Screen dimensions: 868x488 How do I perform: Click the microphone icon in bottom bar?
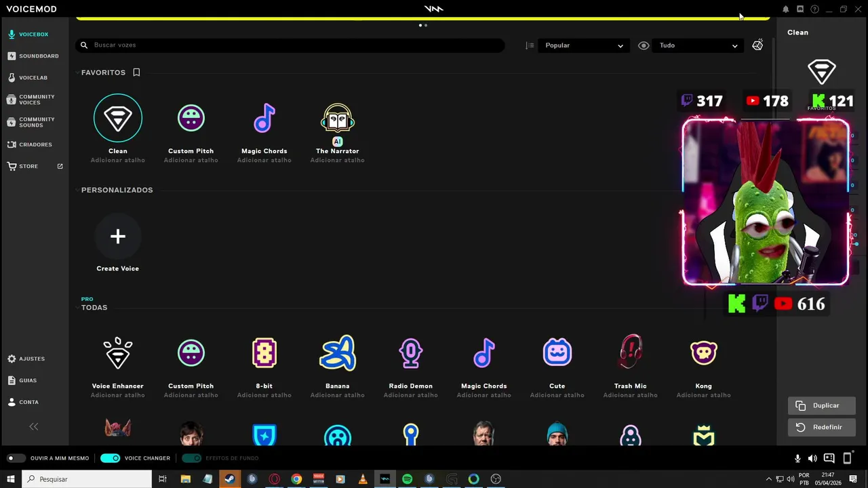coord(797,459)
